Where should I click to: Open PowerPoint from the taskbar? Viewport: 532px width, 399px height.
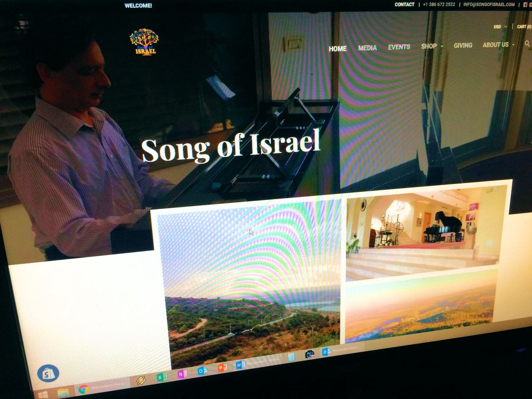tap(222, 368)
